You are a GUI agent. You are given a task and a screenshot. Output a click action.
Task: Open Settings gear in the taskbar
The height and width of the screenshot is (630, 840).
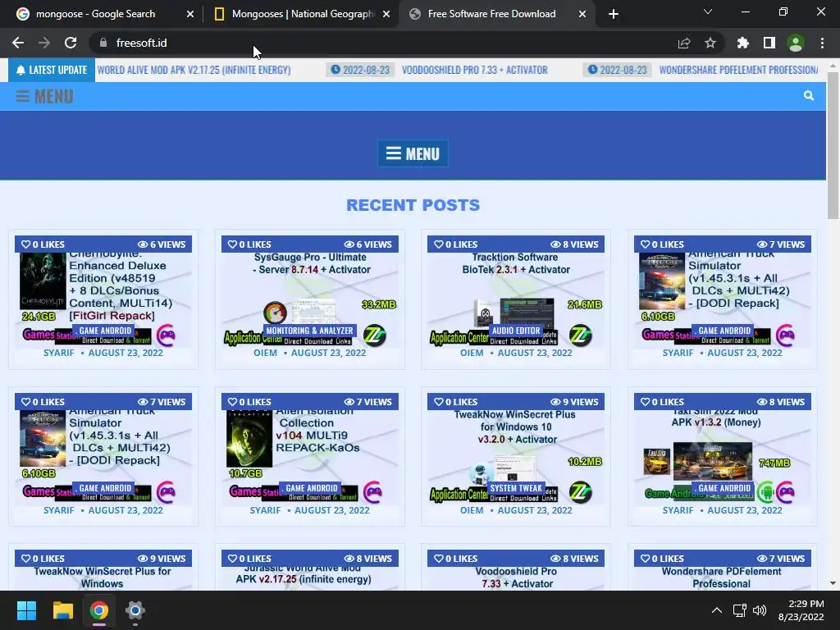pyautogui.click(x=135, y=610)
